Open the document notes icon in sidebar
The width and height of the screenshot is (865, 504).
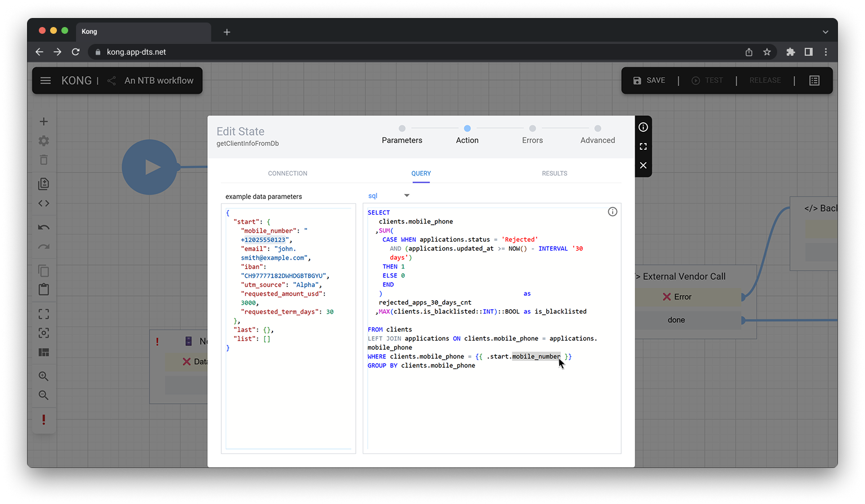pyautogui.click(x=43, y=184)
